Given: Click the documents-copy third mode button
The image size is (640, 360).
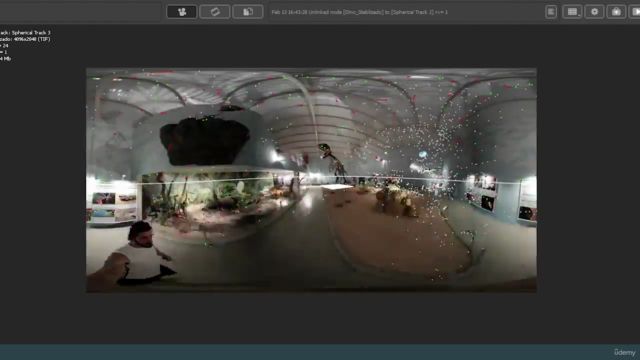Looking at the screenshot, I should (x=248, y=12).
